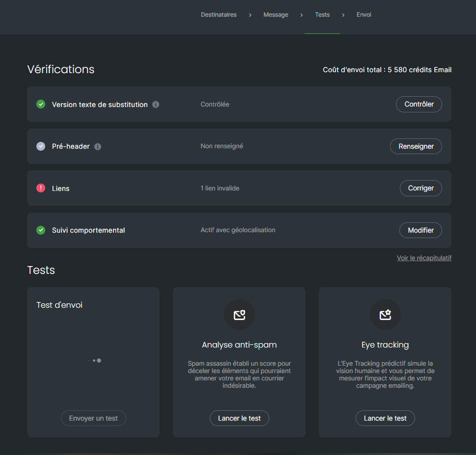476x455 pixels.
Task: Click the Version texte de substitution label
Action: pyautogui.click(x=100, y=105)
